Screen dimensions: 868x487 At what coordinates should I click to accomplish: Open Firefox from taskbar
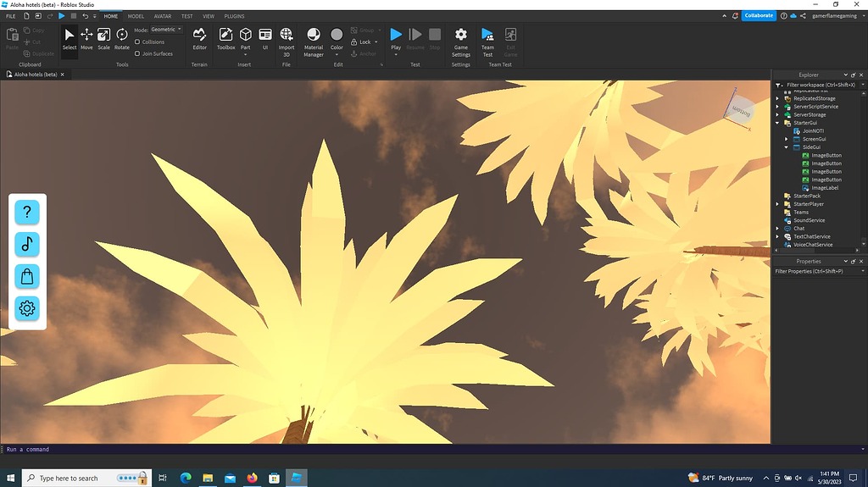tap(252, 478)
